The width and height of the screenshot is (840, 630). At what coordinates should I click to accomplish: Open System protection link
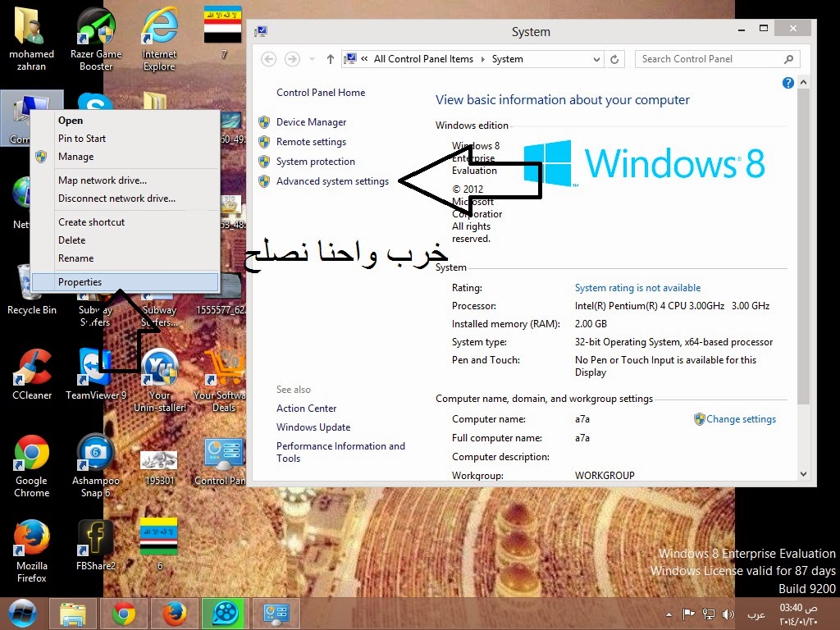tap(316, 162)
